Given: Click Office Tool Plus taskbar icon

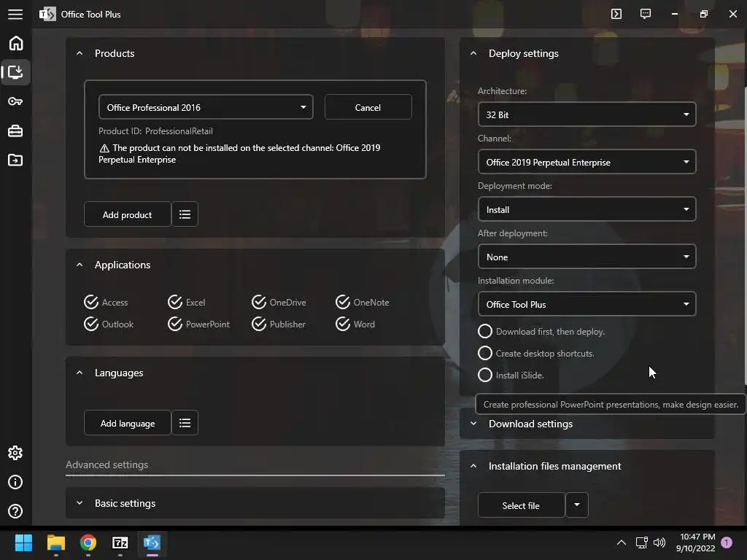Looking at the screenshot, I should [x=152, y=542].
